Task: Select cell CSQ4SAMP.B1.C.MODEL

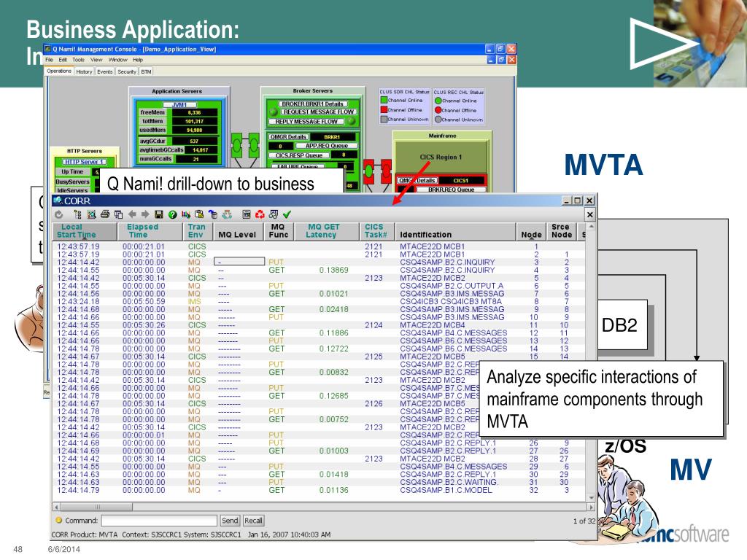Action: coord(446,490)
